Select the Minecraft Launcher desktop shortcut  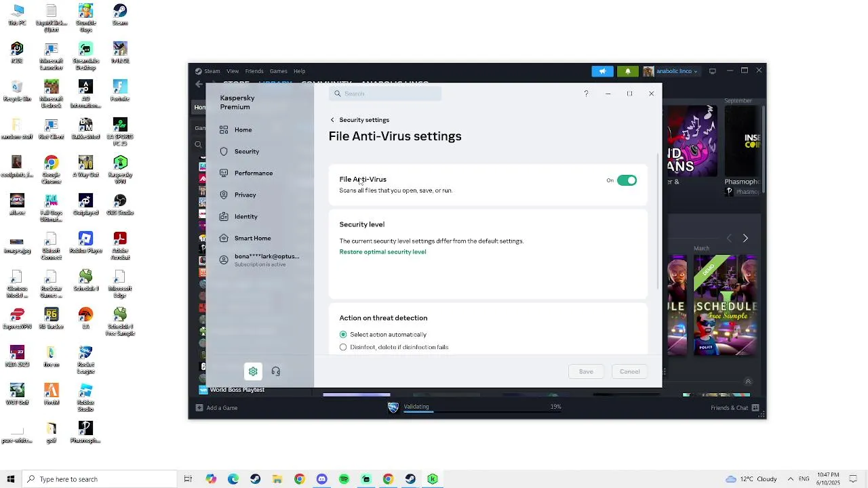point(51,56)
